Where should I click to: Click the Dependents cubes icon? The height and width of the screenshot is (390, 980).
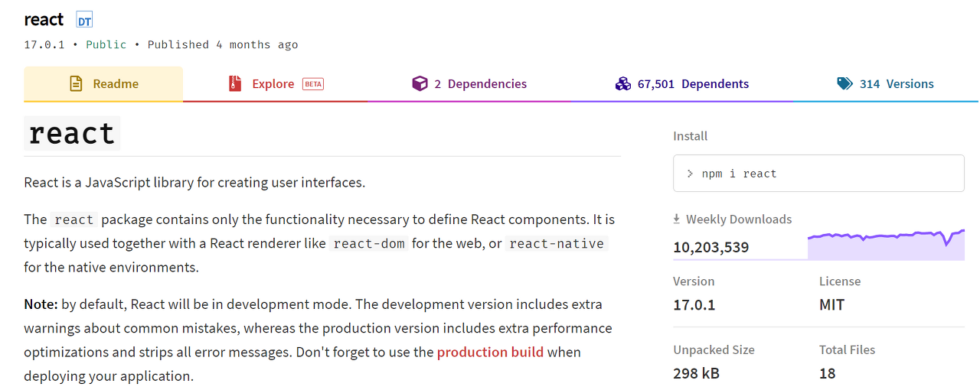(x=622, y=84)
